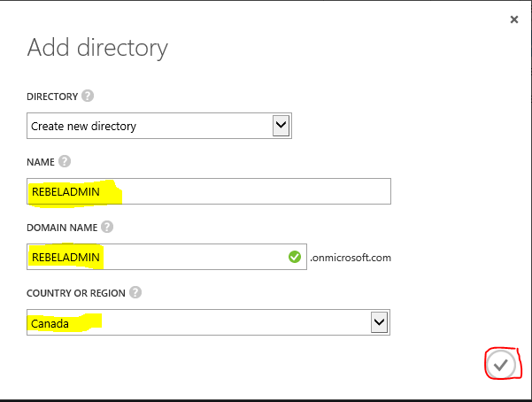Click the NAME field label
This screenshot has width=532, height=402.
point(41,162)
